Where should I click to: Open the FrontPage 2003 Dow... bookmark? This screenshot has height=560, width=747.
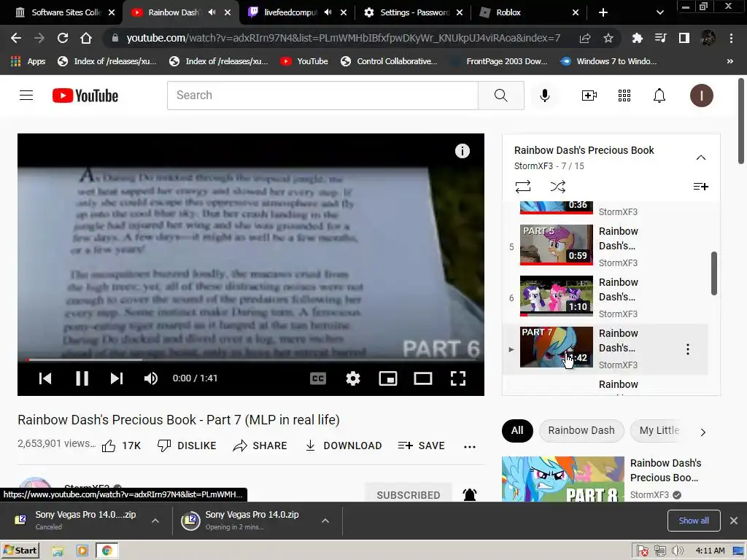[x=500, y=61]
